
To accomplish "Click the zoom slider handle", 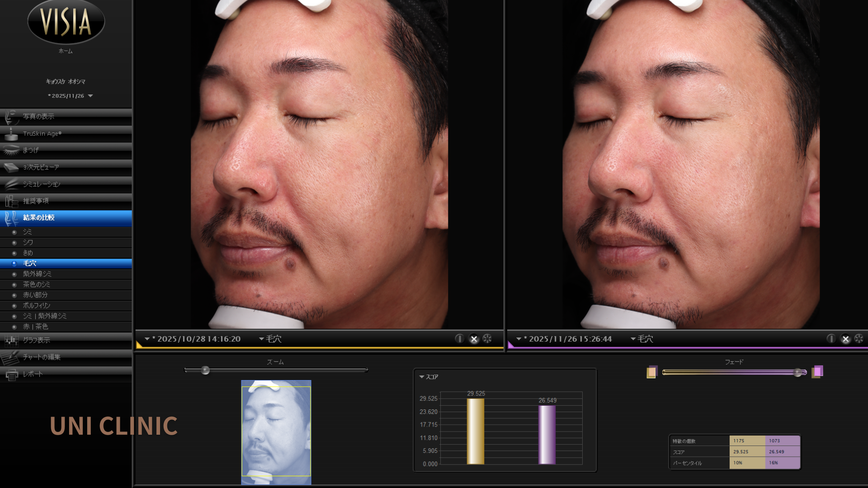I will tap(205, 371).
